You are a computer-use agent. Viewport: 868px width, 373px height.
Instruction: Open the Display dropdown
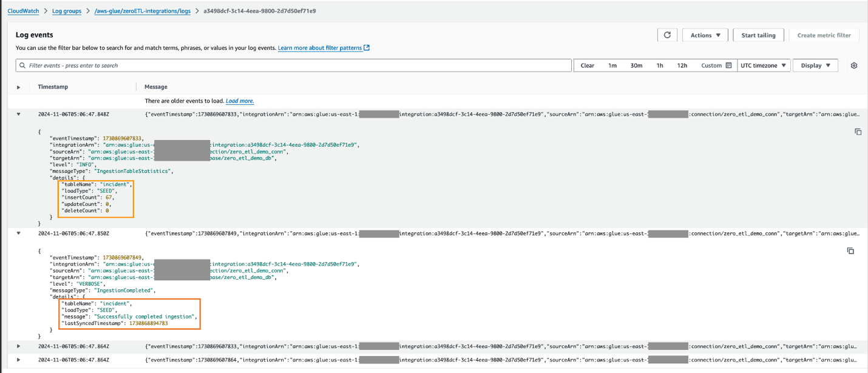[x=815, y=66]
